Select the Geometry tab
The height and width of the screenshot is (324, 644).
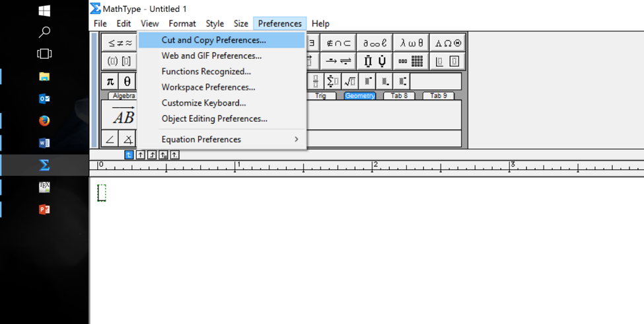click(360, 96)
